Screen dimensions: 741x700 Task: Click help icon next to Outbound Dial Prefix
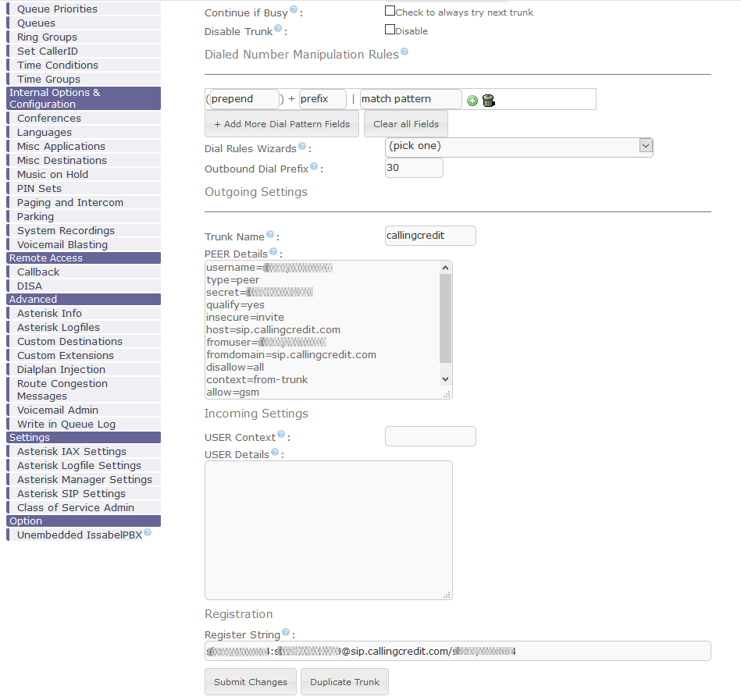(x=314, y=166)
